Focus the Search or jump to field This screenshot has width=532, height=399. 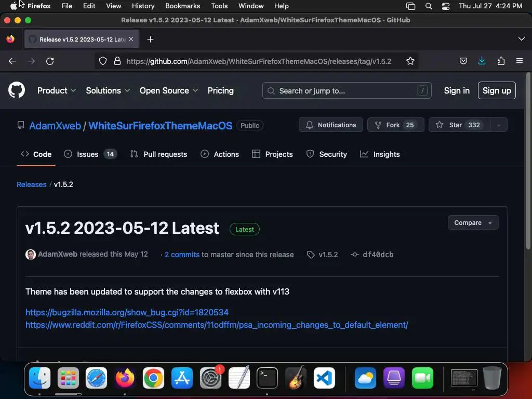pyautogui.click(x=347, y=90)
